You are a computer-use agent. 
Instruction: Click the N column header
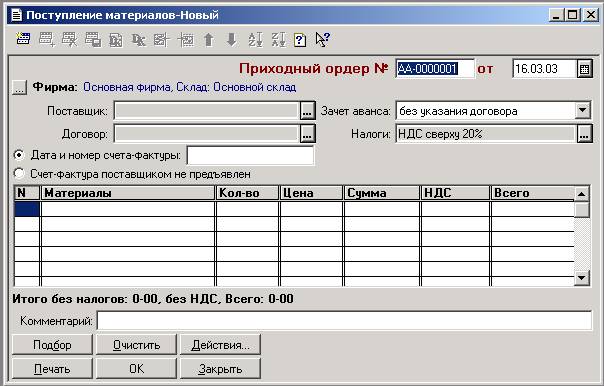[27, 193]
